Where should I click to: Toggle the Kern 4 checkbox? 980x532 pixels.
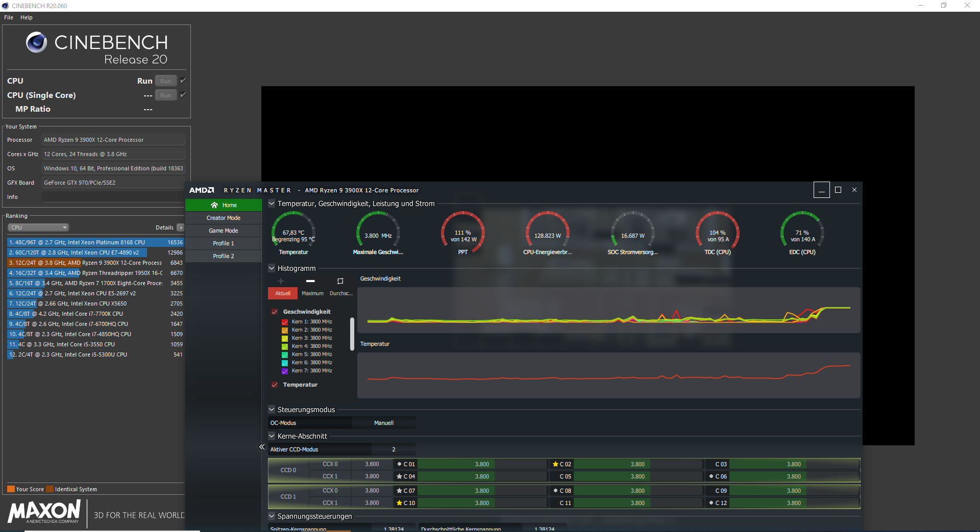285,346
